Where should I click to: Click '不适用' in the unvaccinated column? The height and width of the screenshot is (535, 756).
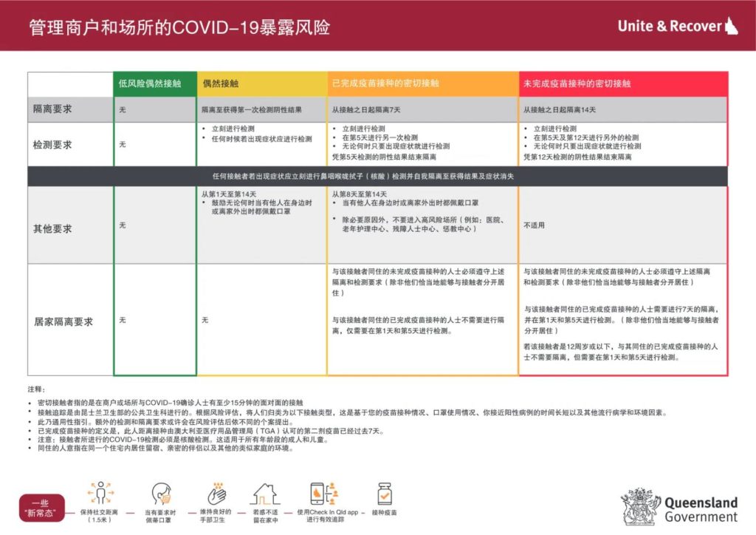pyautogui.click(x=535, y=225)
